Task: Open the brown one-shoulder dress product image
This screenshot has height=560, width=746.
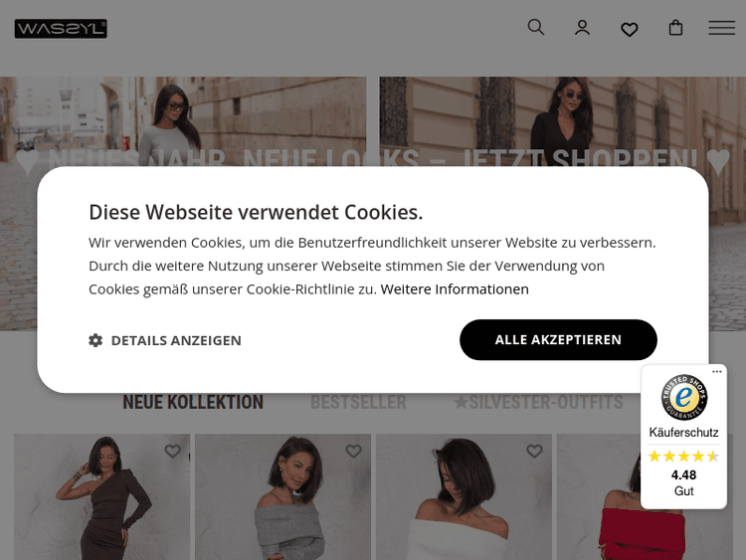Action: pyautogui.click(x=101, y=496)
